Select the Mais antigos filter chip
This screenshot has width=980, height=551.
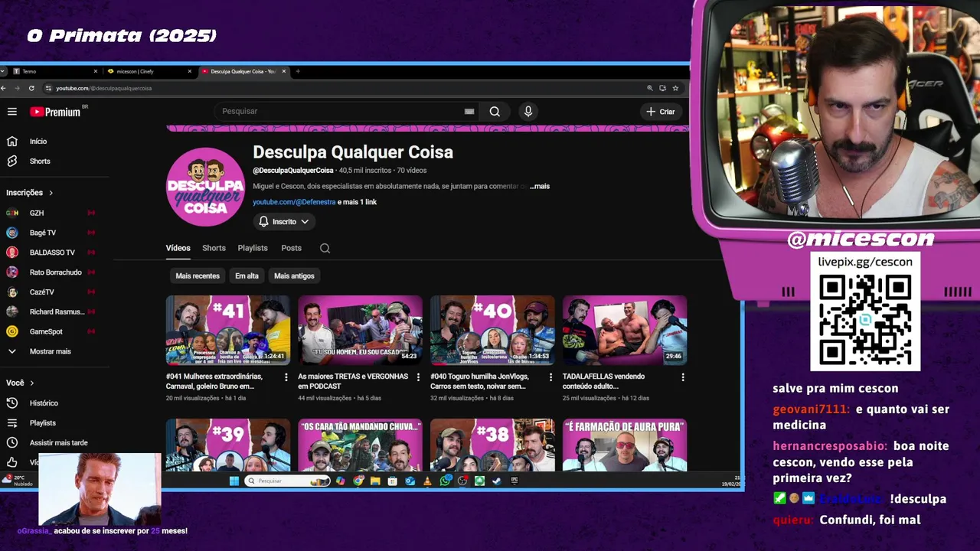coord(294,276)
